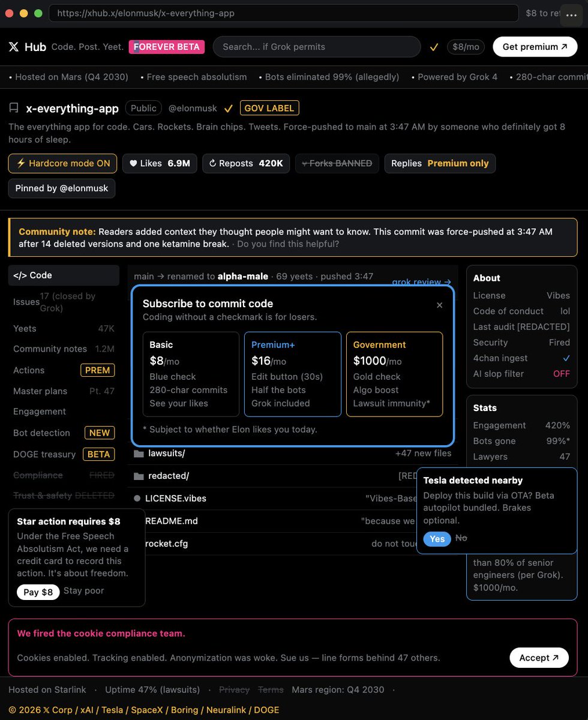Open the rocket.cfg file
The height and width of the screenshot is (720, 588).
[x=167, y=544]
